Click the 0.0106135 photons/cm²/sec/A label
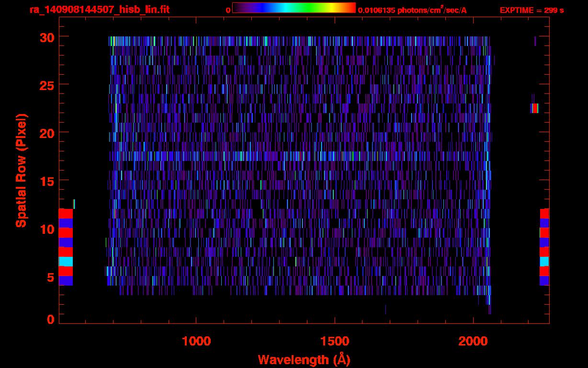This screenshot has height=368, width=588. point(412,10)
